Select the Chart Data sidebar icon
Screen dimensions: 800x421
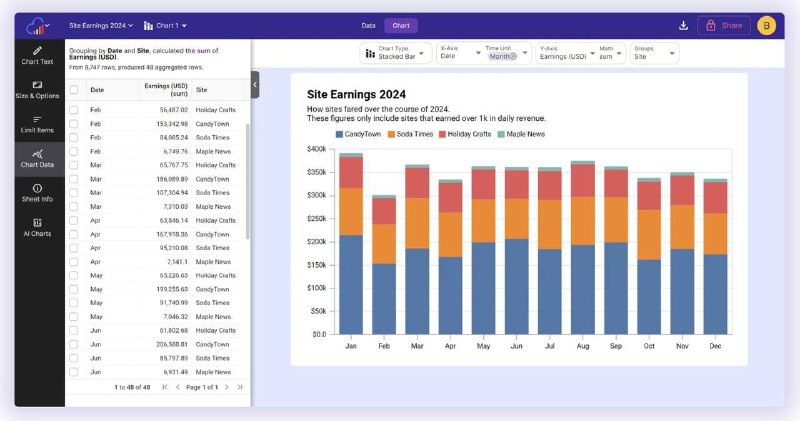tap(38, 158)
